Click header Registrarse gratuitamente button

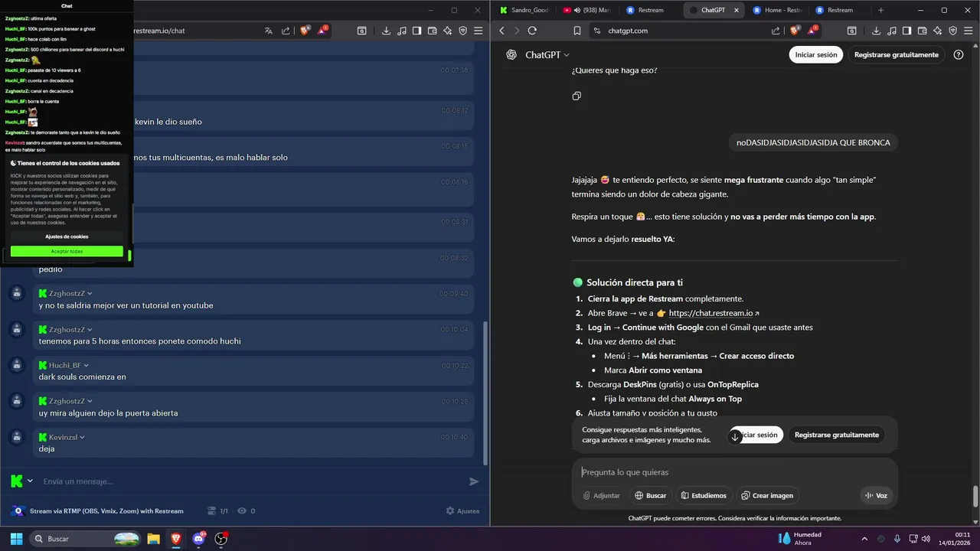point(897,54)
